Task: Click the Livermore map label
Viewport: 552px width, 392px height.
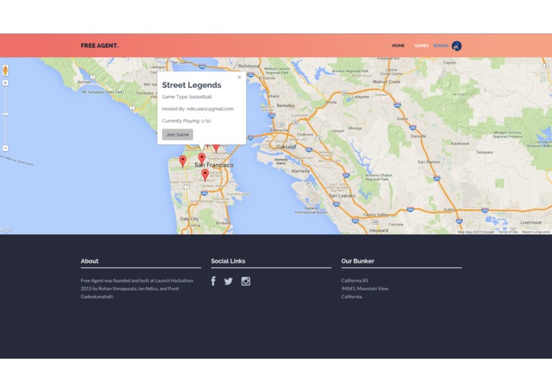Action: coord(531,222)
